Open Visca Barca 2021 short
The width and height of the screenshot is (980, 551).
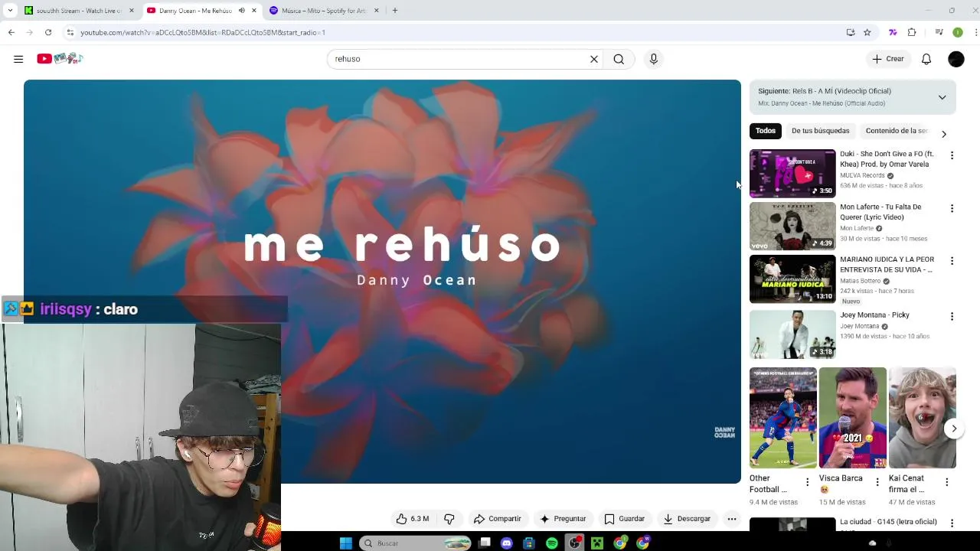click(853, 418)
